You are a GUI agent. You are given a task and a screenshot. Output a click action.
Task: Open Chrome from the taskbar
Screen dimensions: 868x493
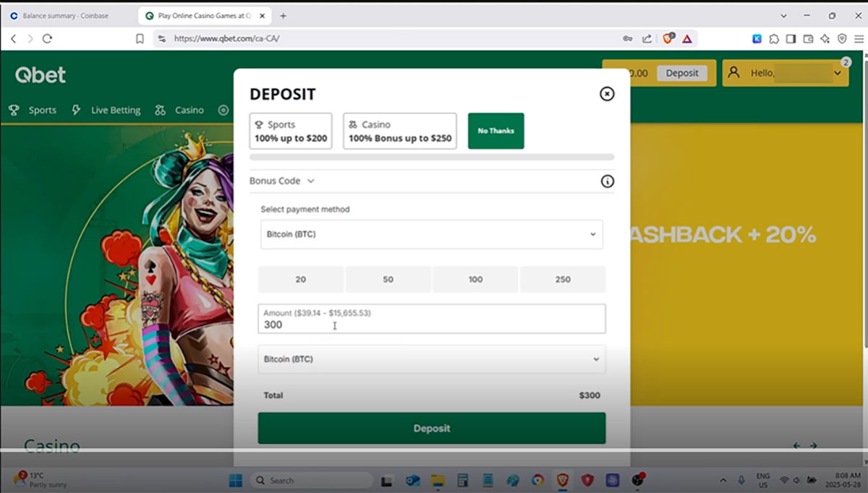point(537,480)
